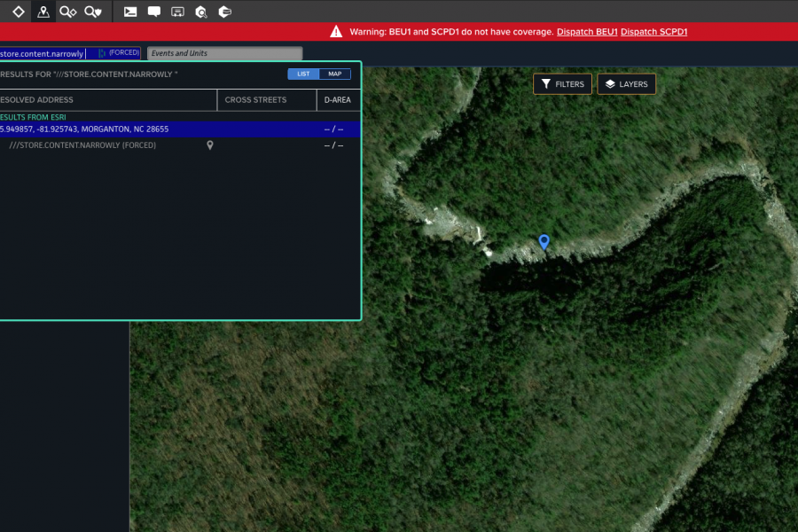Select the map pin location search tool
Image resolution: width=798 pixels, height=532 pixels.
click(x=43, y=12)
